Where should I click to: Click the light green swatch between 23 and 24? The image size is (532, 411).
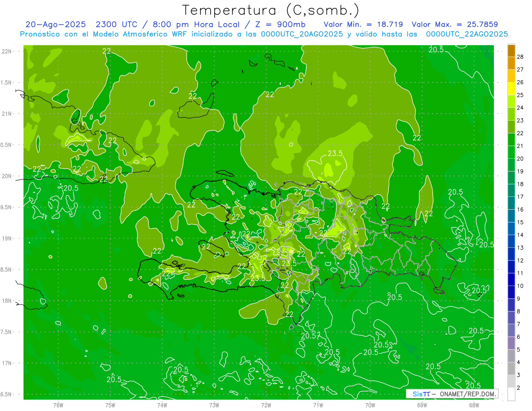[x=511, y=114]
